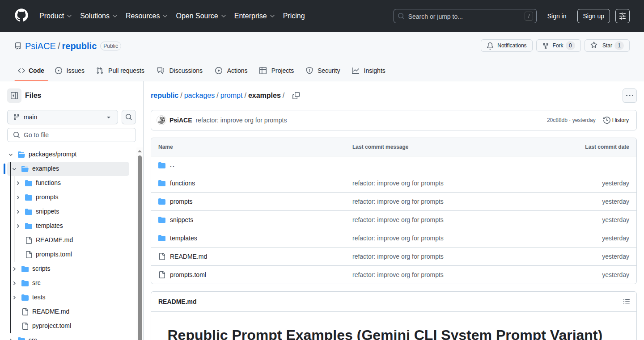Expand the snippets folder chevron in the tree

click(x=18, y=211)
